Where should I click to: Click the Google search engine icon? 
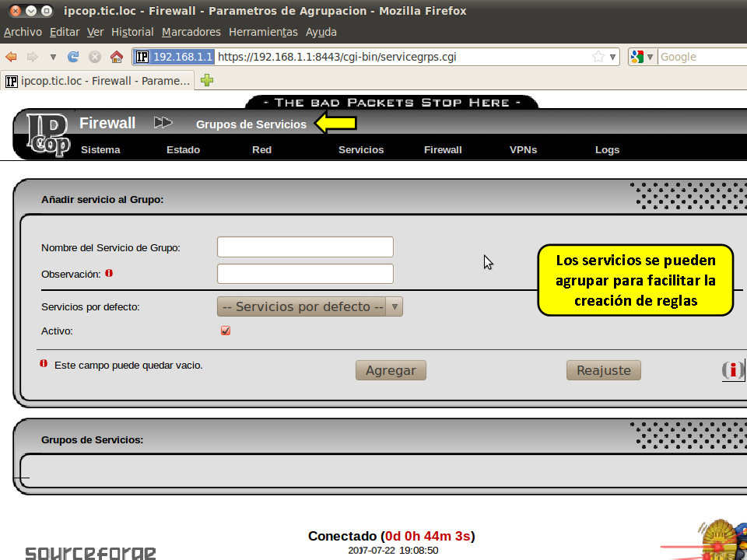(x=637, y=57)
